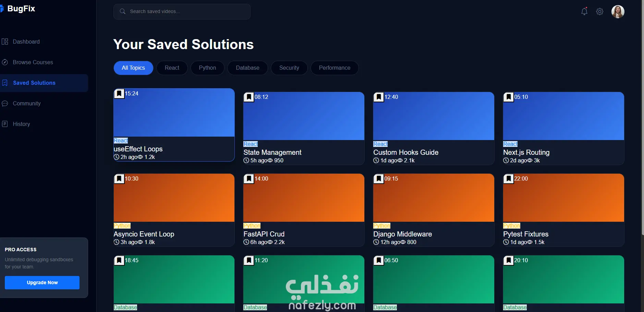This screenshot has height=312, width=644.
Task: Focus the Search saved videos field
Action: click(182, 12)
